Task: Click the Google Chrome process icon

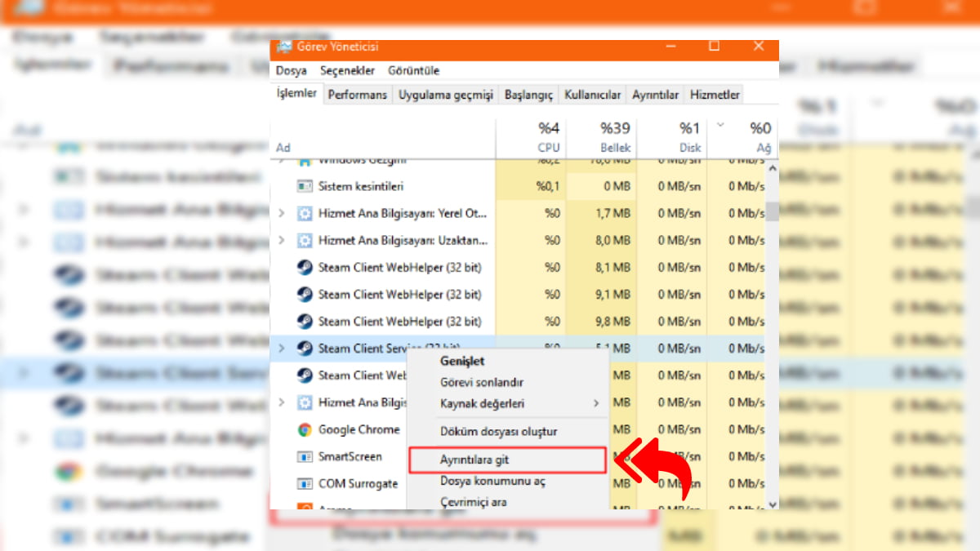Action: coord(304,429)
